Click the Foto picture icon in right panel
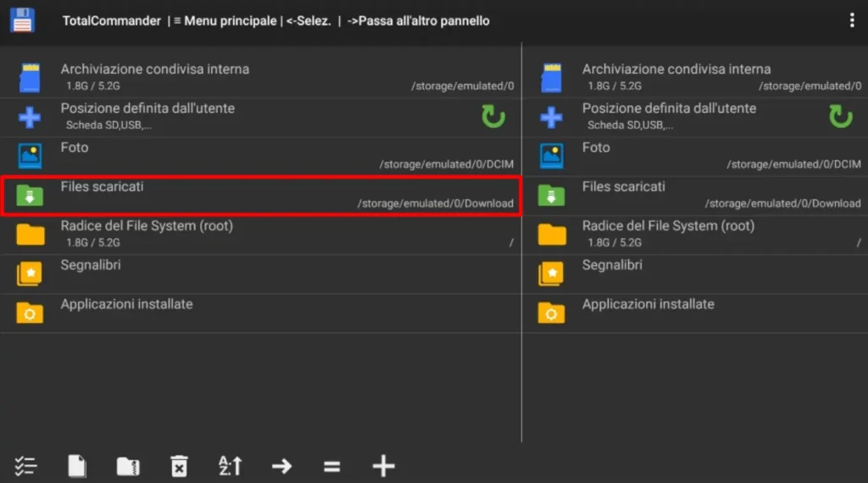The height and width of the screenshot is (483, 868). [x=551, y=155]
